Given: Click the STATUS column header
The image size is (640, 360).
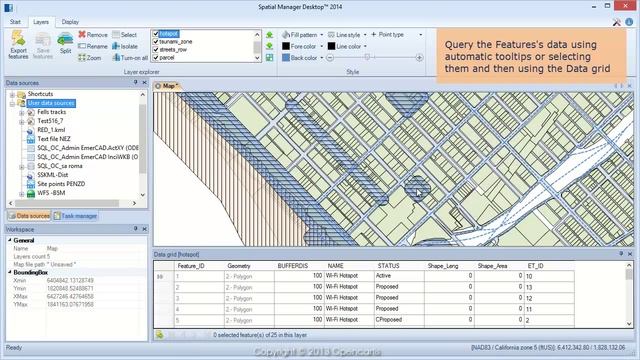Looking at the screenshot, I should click(x=399, y=266).
